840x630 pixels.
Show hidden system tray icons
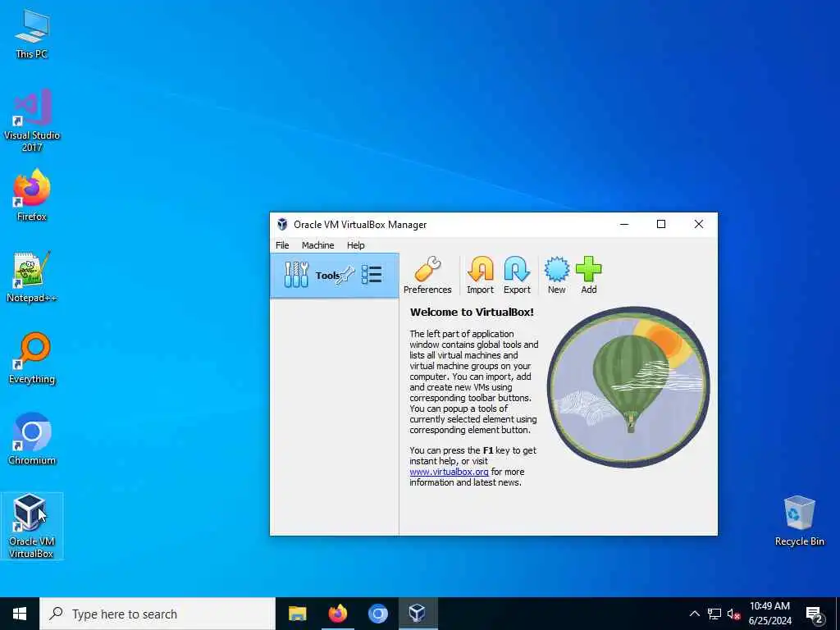click(694, 614)
